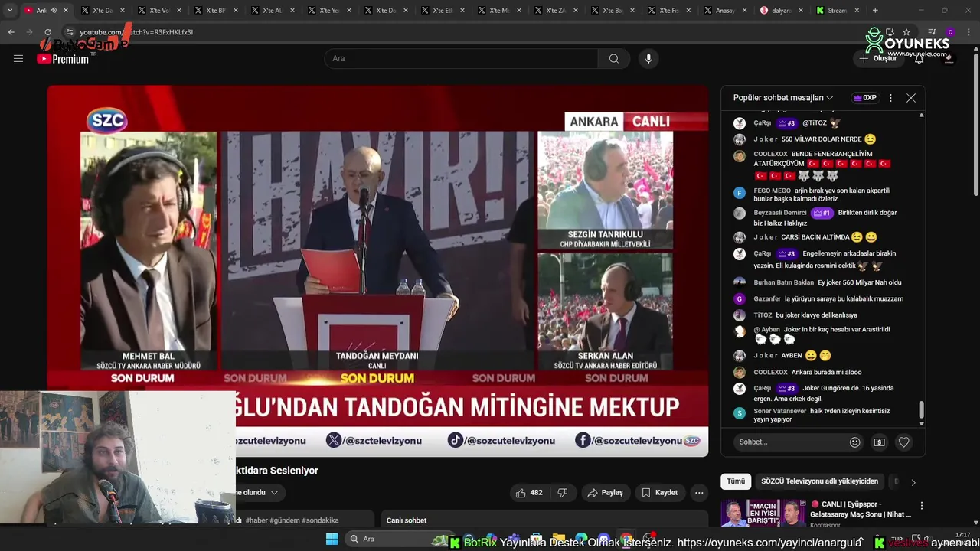The height and width of the screenshot is (551, 980).
Task: Click the search magnifier button
Action: point(614,59)
